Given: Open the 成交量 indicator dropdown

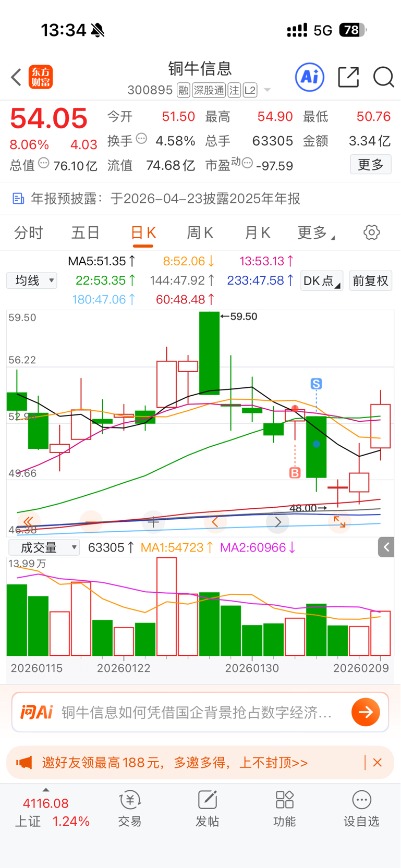Looking at the screenshot, I should click(x=44, y=547).
